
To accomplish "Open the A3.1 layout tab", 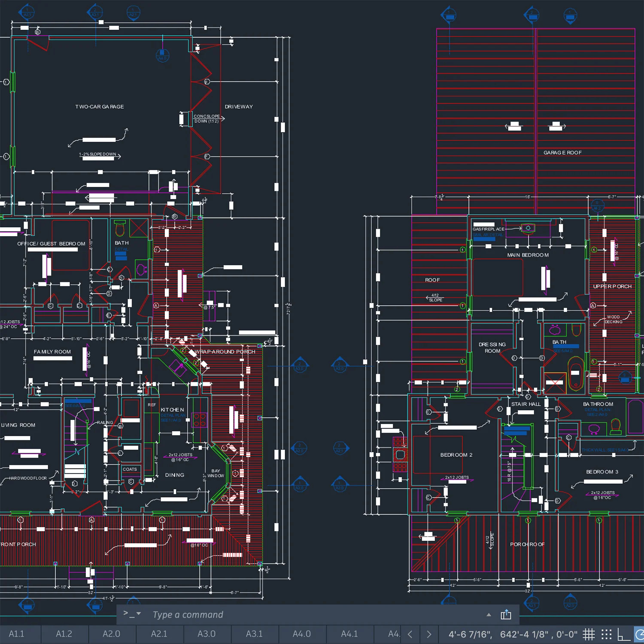I will point(254,634).
